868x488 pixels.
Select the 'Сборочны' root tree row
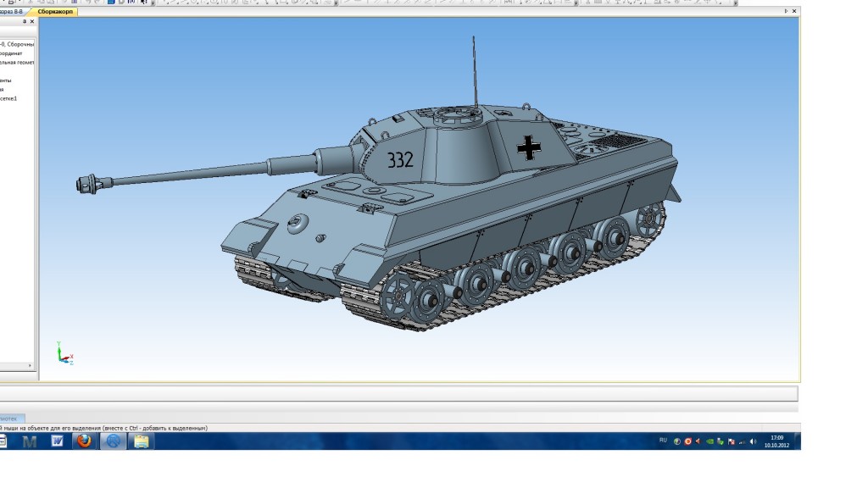18,44
